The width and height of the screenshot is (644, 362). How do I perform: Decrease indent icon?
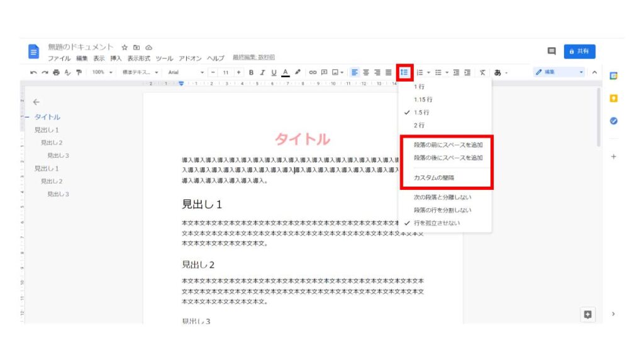[456, 73]
